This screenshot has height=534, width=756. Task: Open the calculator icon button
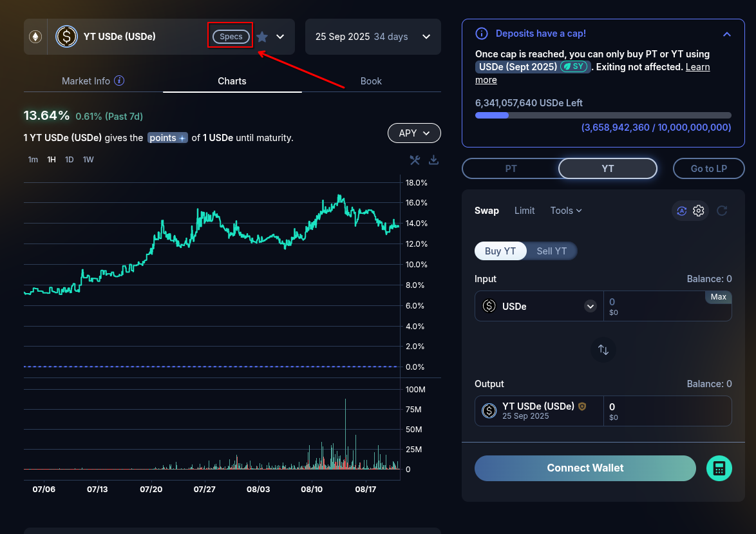[x=719, y=468]
